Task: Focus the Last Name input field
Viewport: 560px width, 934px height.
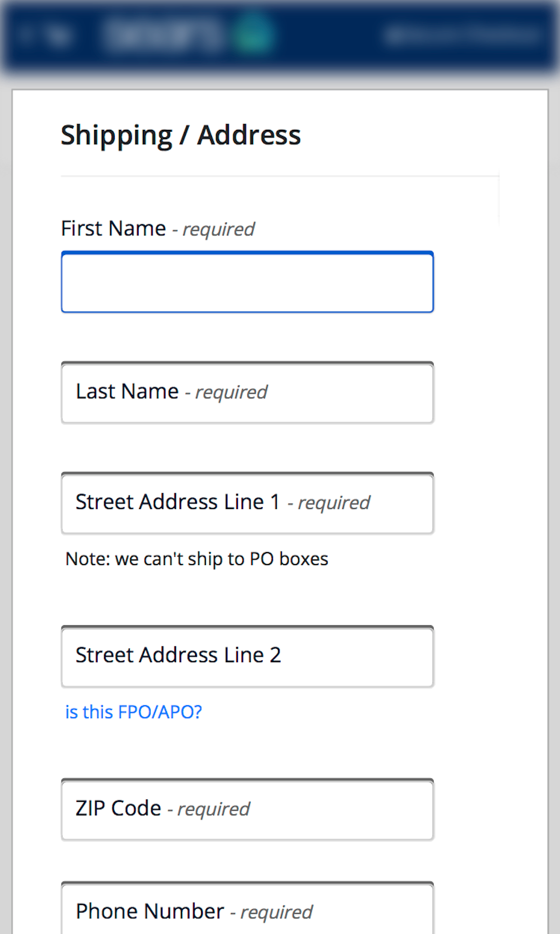Action: pos(247,392)
